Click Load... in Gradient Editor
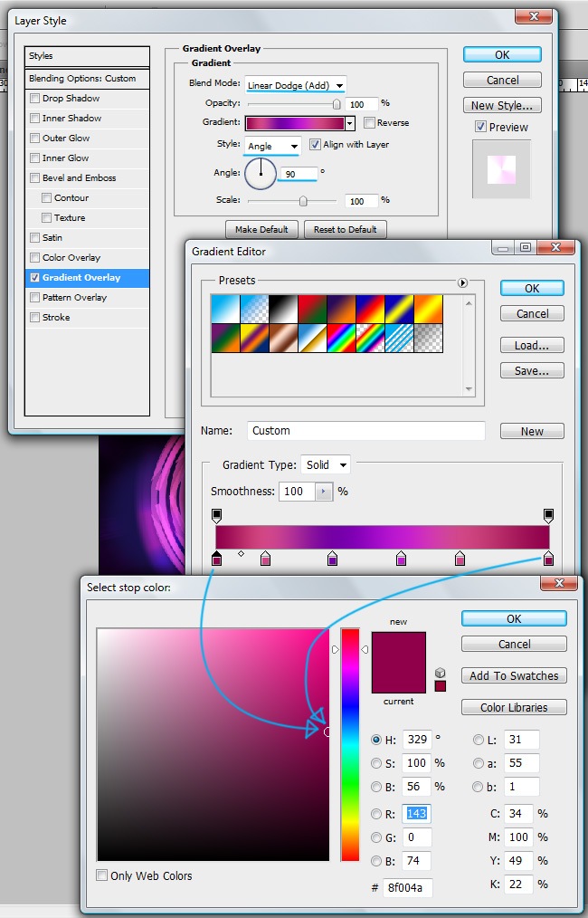The width and height of the screenshot is (588, 918). point(532,346)
